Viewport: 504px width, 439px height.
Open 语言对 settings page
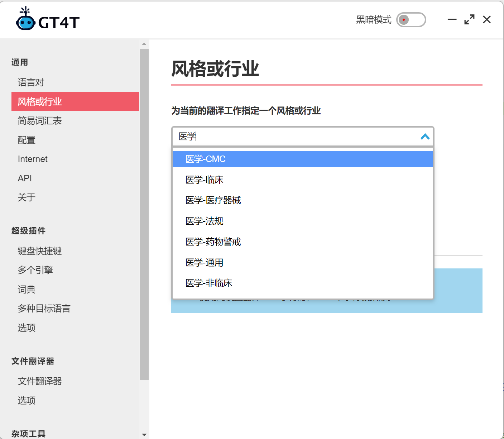[31, 82]
